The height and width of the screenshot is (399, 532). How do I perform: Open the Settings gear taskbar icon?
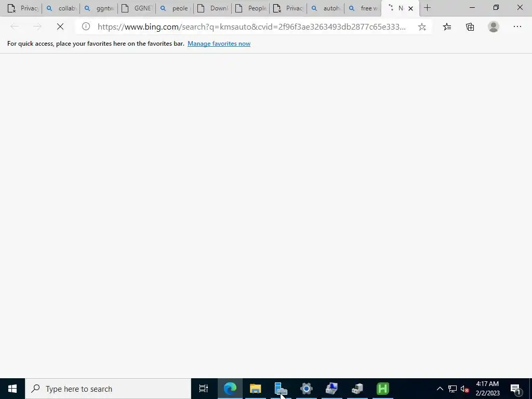[x=306, y=389]
